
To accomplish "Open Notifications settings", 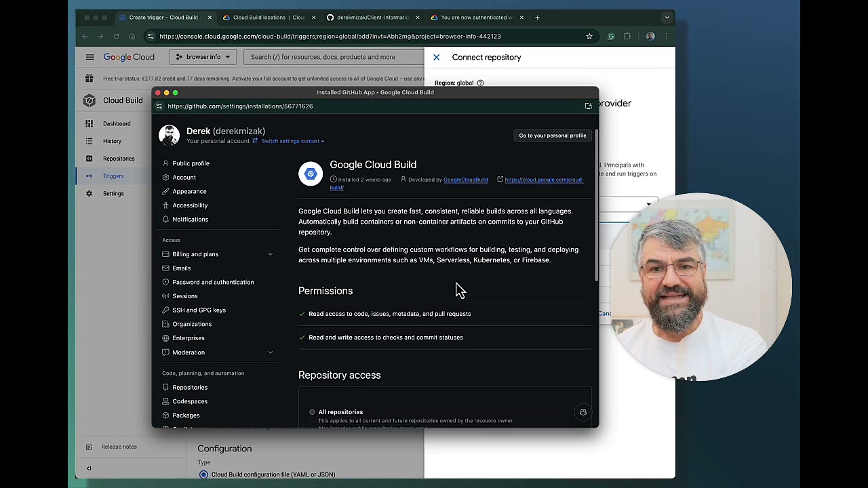I will coord(190,220).
